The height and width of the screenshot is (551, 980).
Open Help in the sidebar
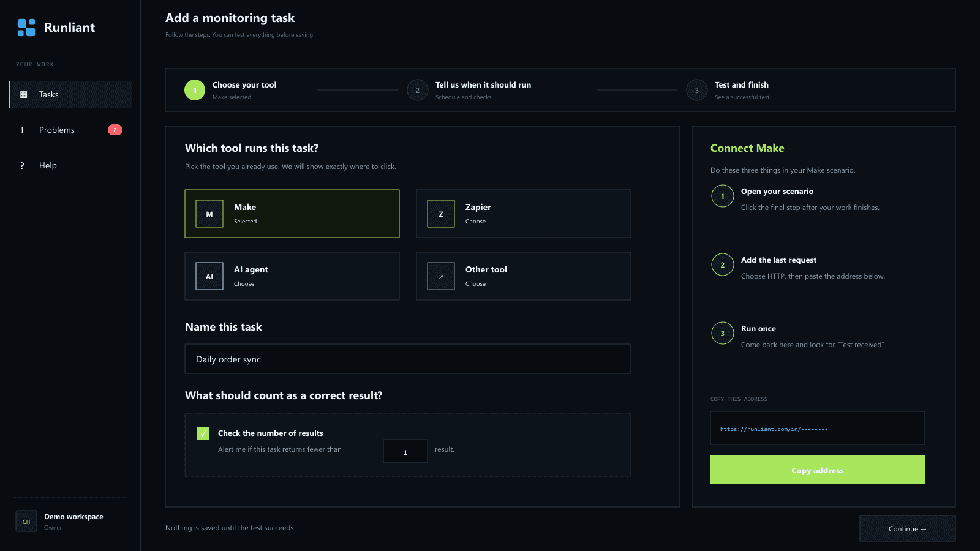click(70, 165)
